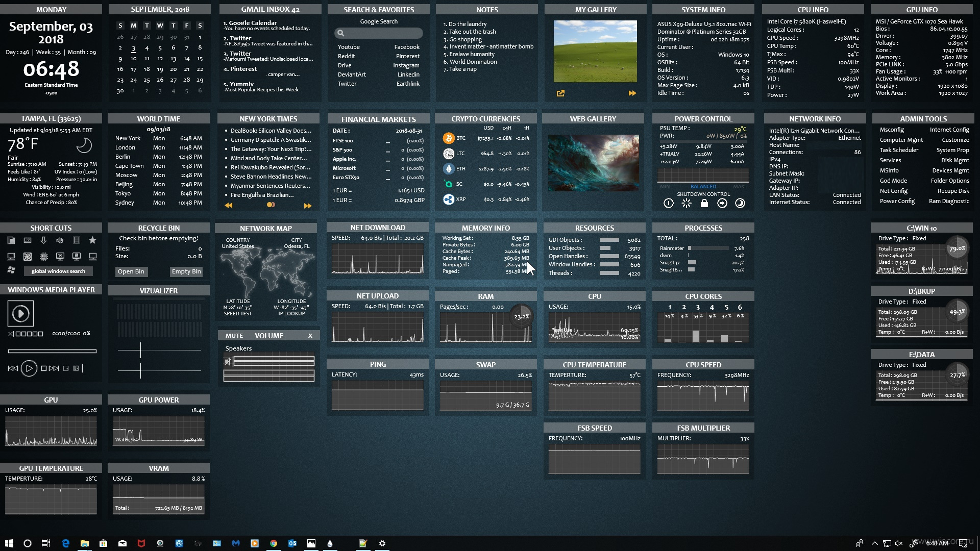Open Msconfig in Admin Tools
The width and height of the screenshot is (980, 551).
[x=892, y=130]
